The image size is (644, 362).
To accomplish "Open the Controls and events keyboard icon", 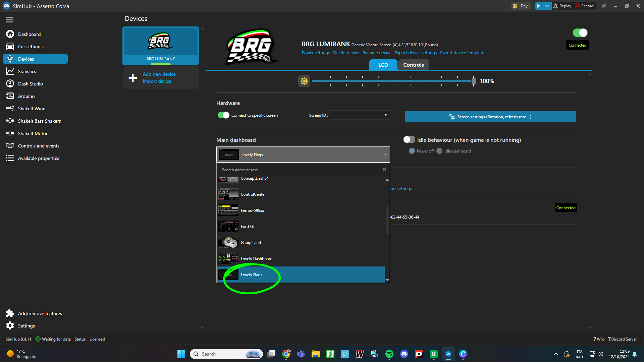I will point(10,146).
